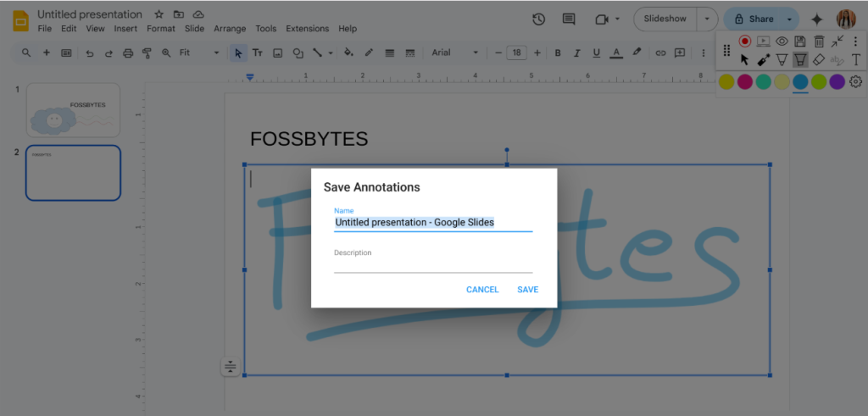Open the Arial font dropdown
This screenshot has width=868, height=416.
454,53
